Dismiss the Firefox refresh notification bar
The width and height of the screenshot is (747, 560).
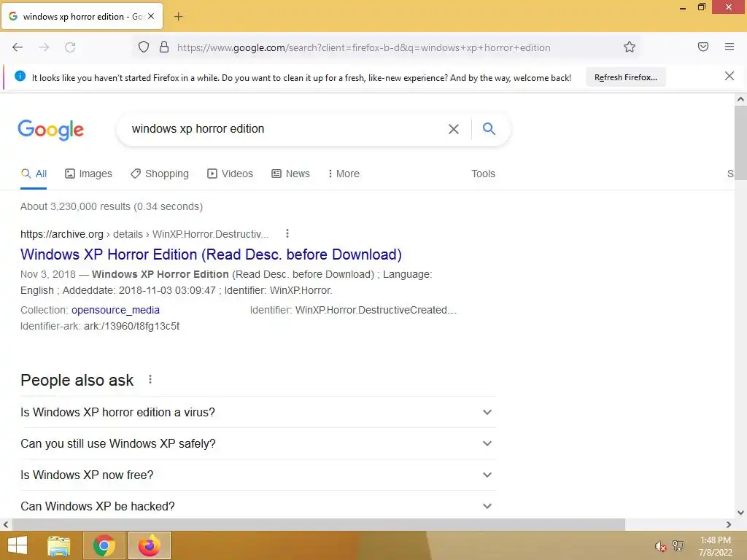tap(729, 76)
